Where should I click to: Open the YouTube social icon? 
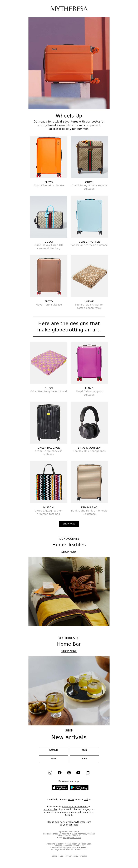click(x=78, y=773)
